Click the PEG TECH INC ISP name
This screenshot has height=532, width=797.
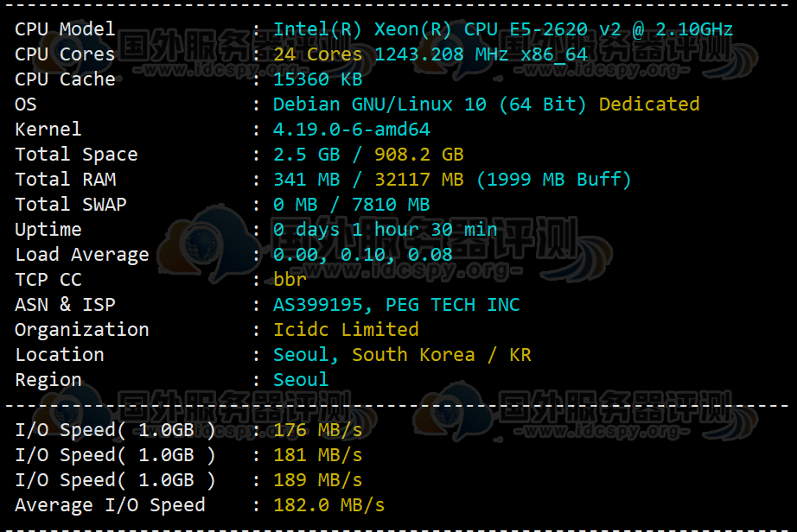pos(453,305)
